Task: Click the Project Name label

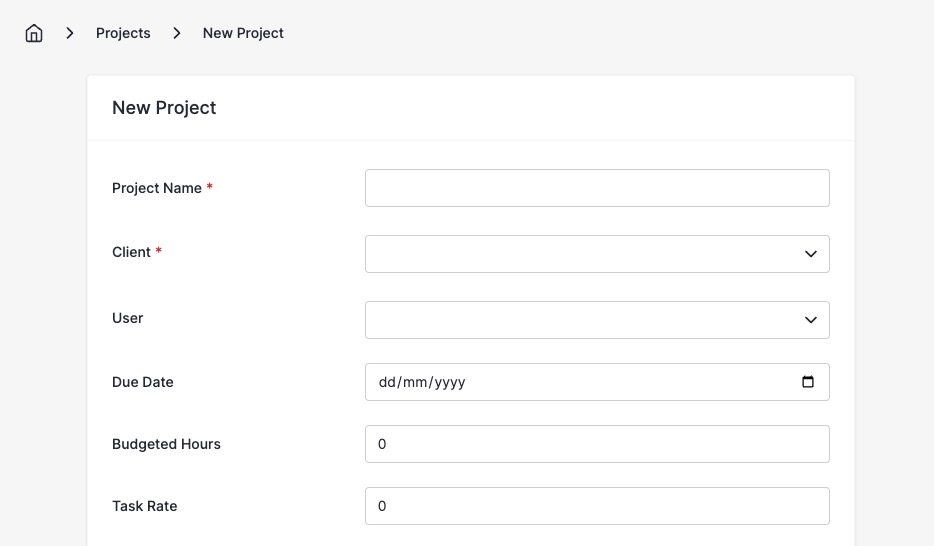Action: 157,188
